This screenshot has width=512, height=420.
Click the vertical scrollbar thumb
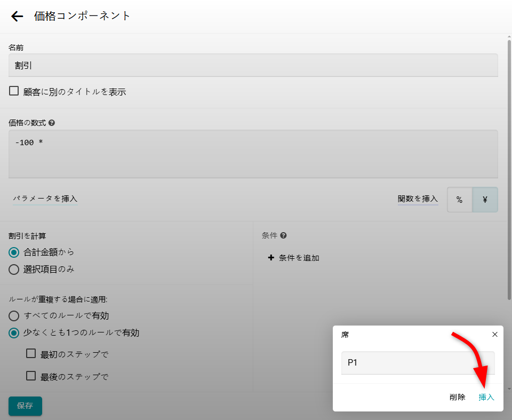(x=509, y=170)
